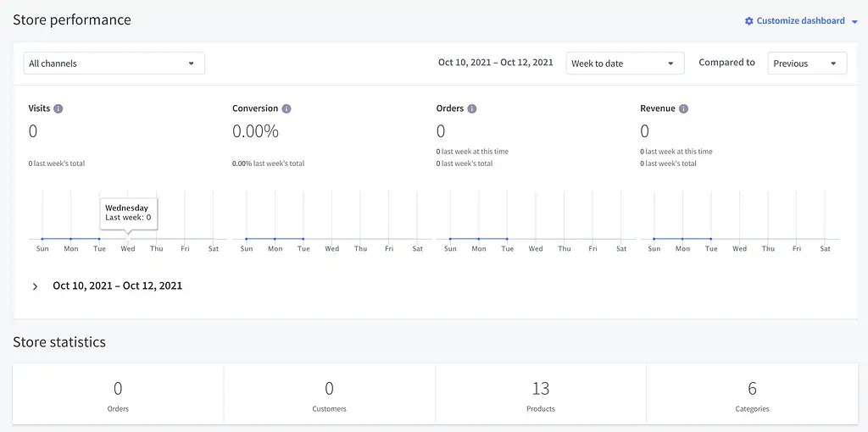
Task: Open the Customers statistics card
Action: point(329,395)
